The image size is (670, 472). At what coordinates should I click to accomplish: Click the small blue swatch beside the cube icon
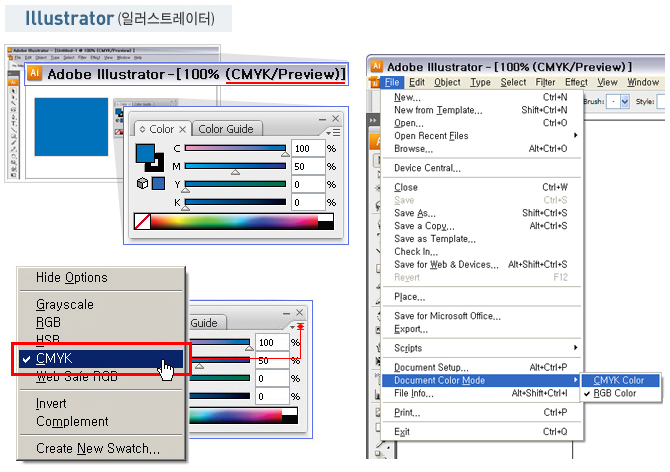(158, 183)
